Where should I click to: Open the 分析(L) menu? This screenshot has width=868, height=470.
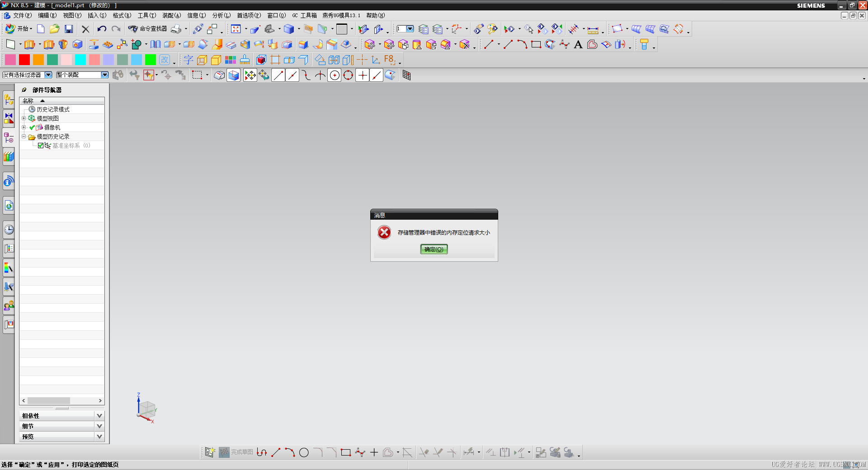click(x=222, y=15)
